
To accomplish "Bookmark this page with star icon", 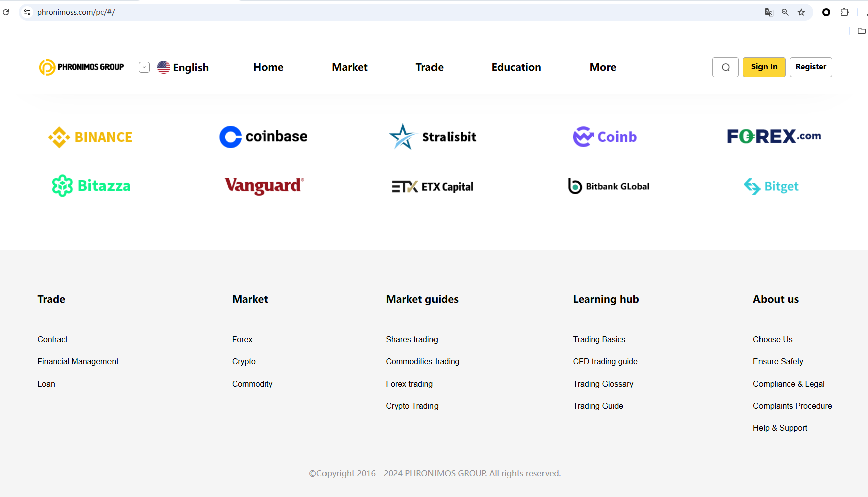I will click(x=801, y=12).
